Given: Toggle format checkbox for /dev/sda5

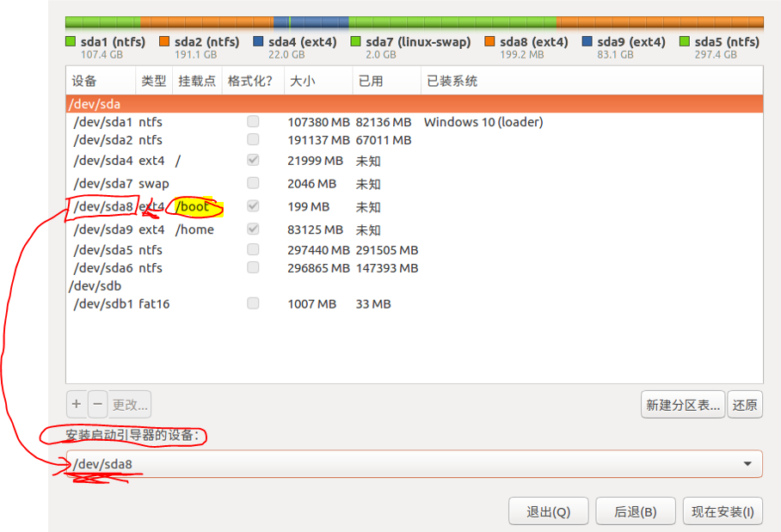Looking at the screenshot, I should [x=253, y=249].
